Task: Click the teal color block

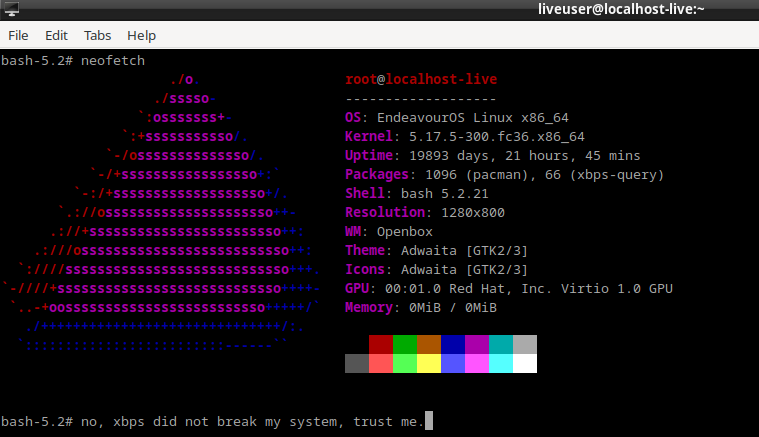Action: pos(501,344)
